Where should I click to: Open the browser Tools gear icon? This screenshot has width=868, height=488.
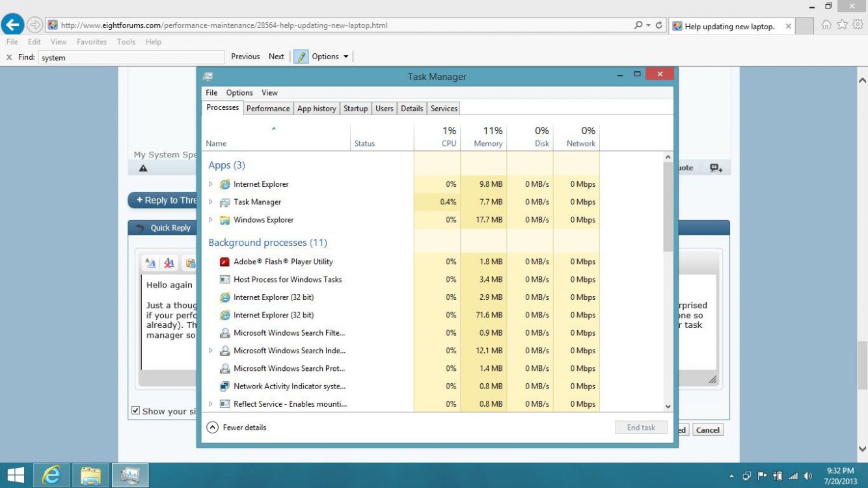858,25
